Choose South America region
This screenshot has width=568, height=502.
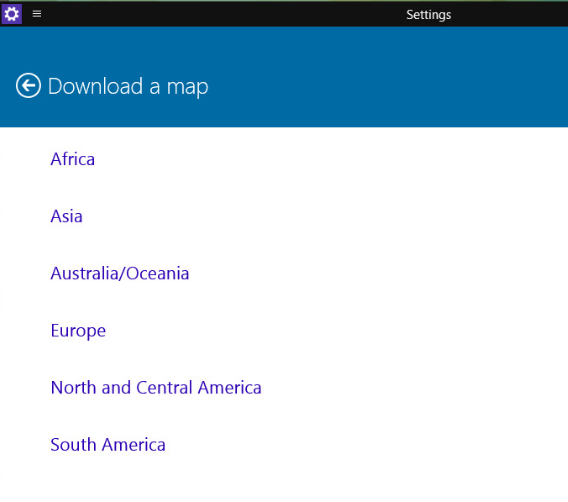click(x=108, y=445)
